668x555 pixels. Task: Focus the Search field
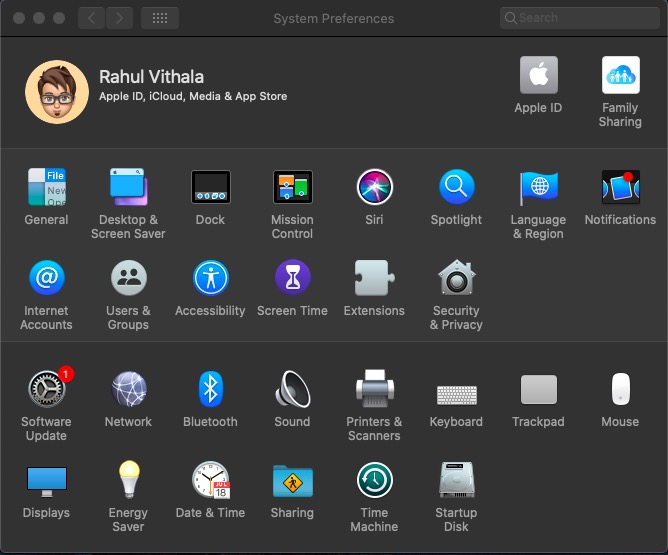click(580, 18)
